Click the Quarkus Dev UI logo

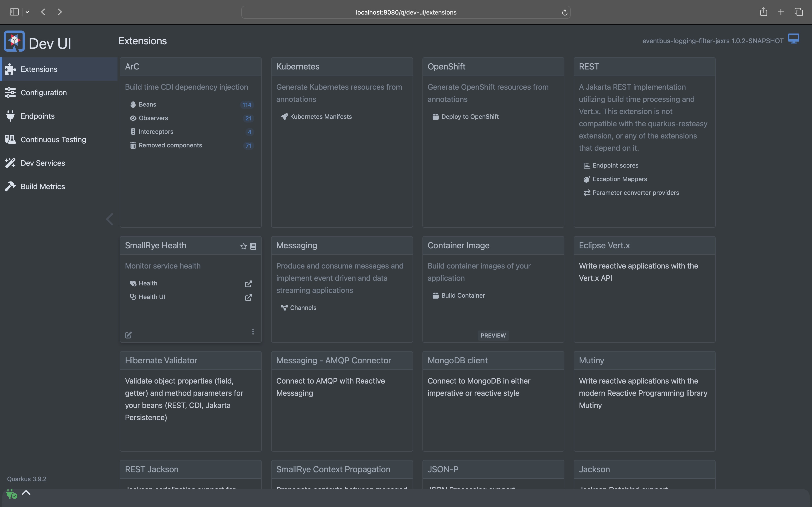coord(14,41)
